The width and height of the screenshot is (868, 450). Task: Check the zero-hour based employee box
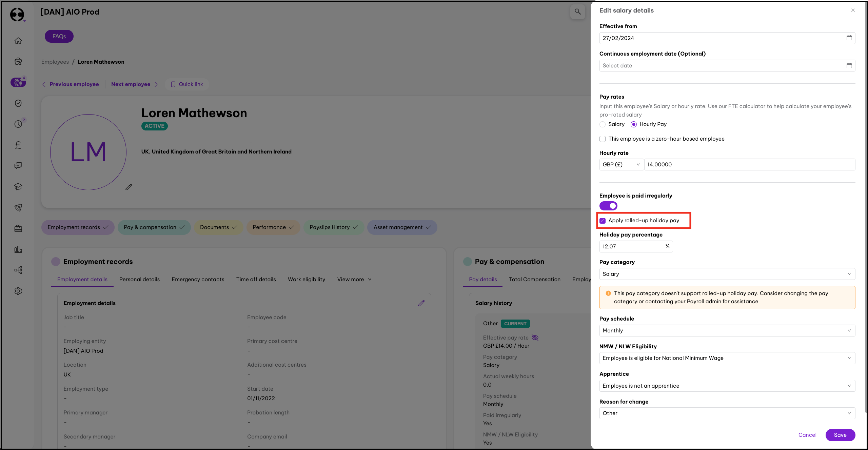[x=603, y=139]
